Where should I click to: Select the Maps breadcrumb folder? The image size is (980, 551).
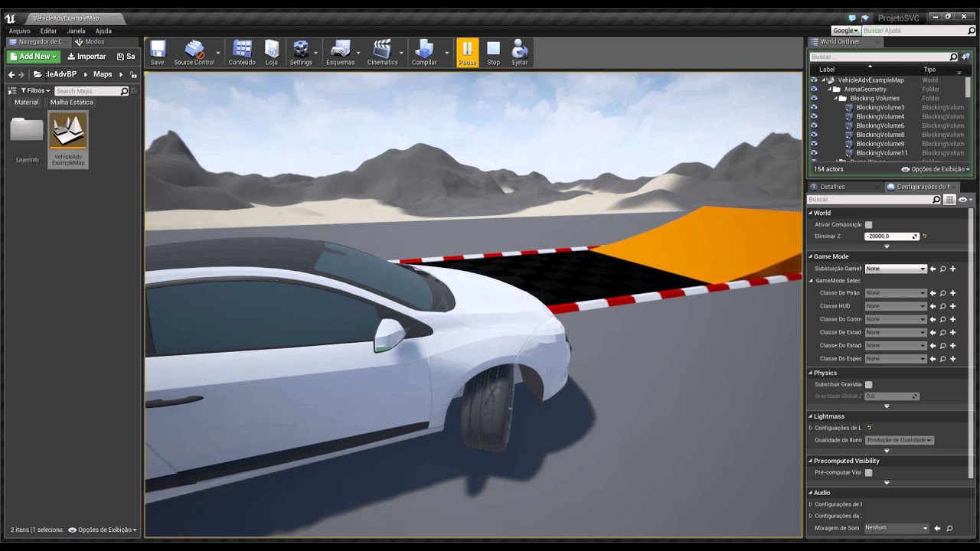click(x=103, y=74)
